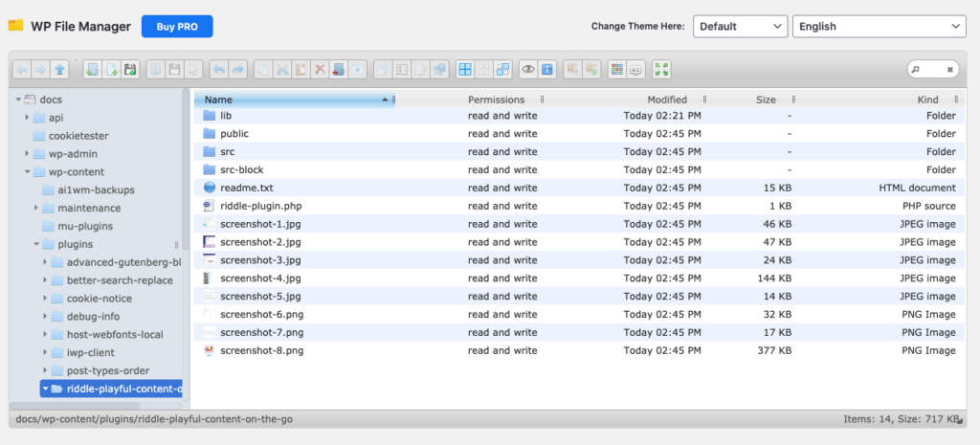Click the Select file cursor icon
The height and width of the screenshot is (445, 980).
pyautogui.click(x=193, y=69)
